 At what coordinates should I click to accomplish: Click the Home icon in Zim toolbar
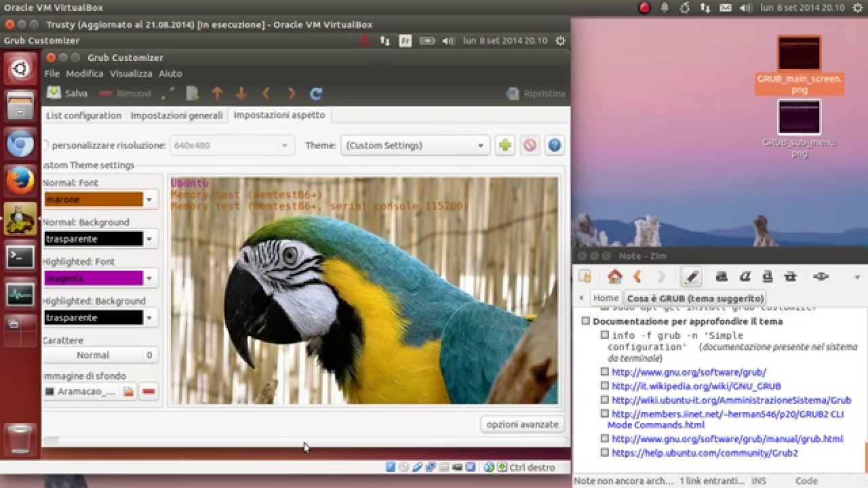615,276
